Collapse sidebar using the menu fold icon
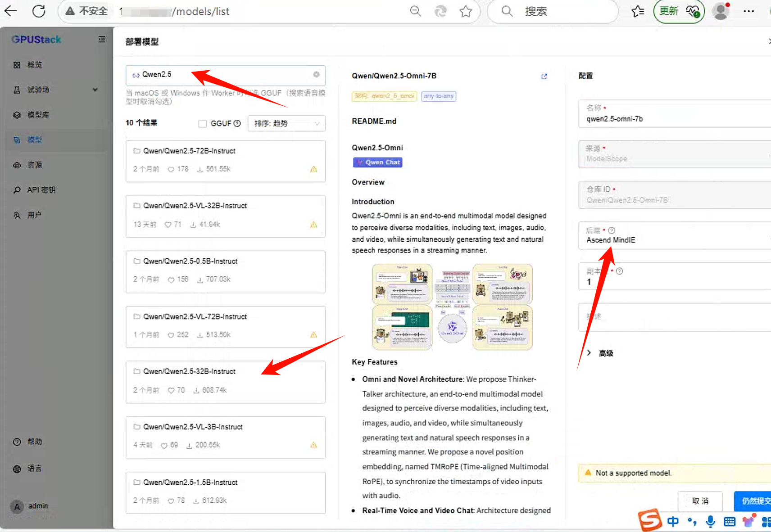The image size is (771, 532). 102,40
